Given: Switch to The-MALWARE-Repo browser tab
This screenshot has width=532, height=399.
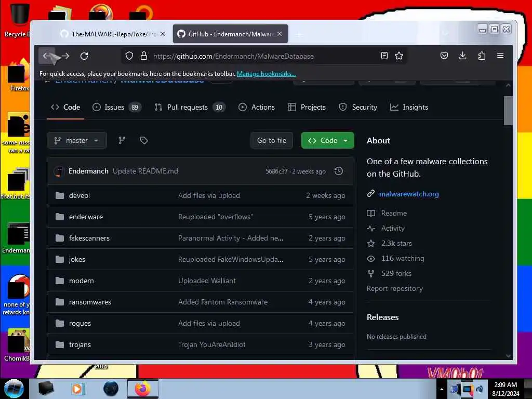Looking at the screenshot, I should click(x=113, y=34).
